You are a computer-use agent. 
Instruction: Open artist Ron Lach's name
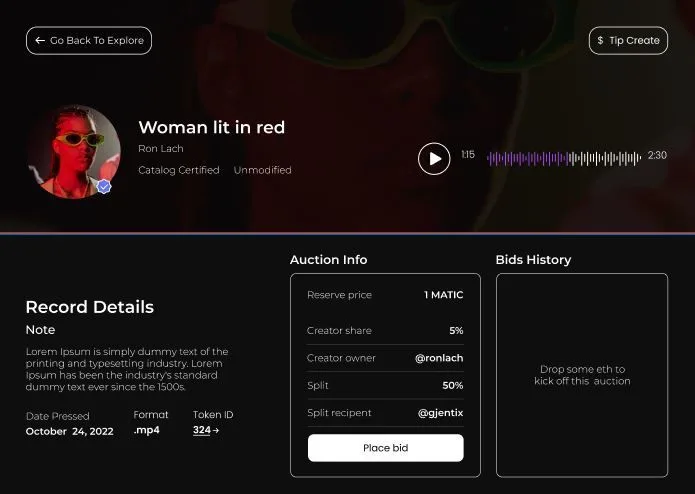coord(160,148)
